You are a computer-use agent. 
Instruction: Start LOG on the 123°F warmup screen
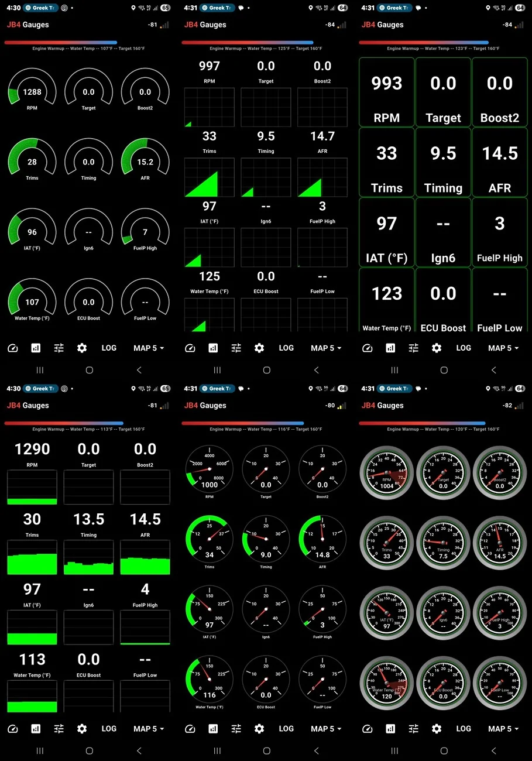point(464,348)
